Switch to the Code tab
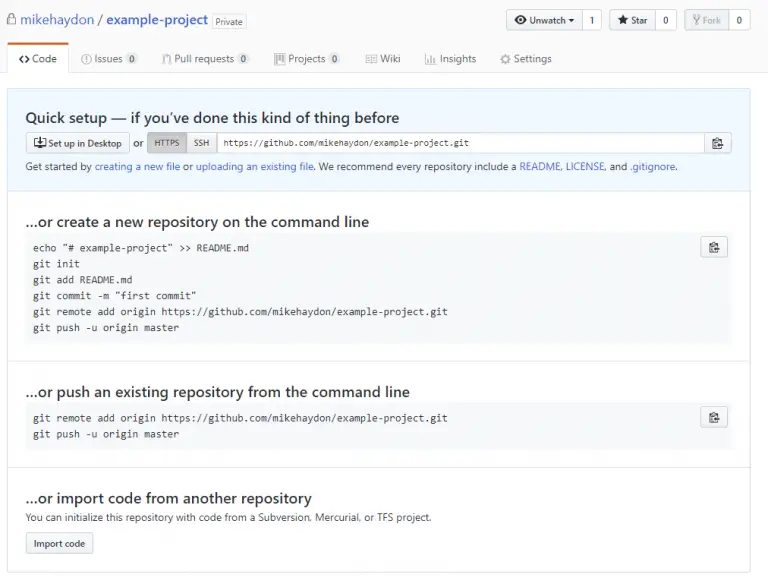This screenshot has width=768, height=587. pos(38,59)
